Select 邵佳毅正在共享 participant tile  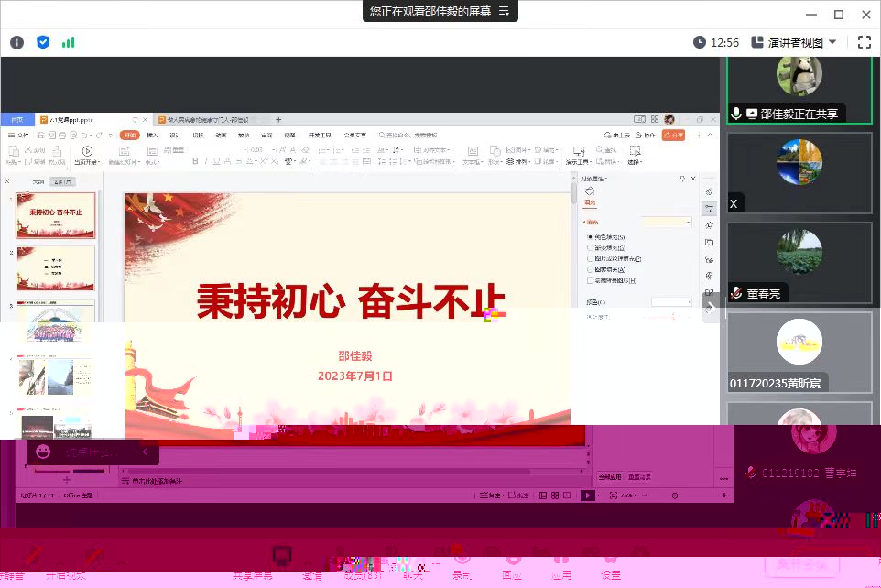coord(799,90)
